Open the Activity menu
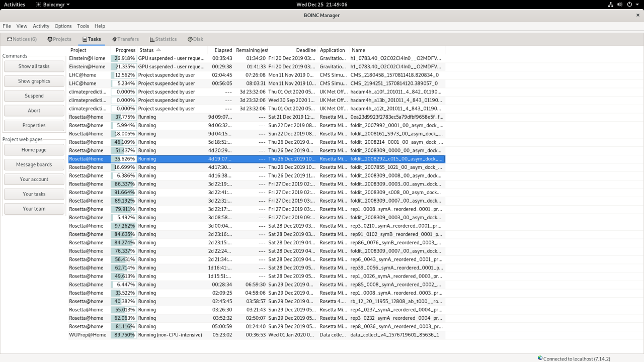The image size is (644, 362). click(x=41, y=26)
